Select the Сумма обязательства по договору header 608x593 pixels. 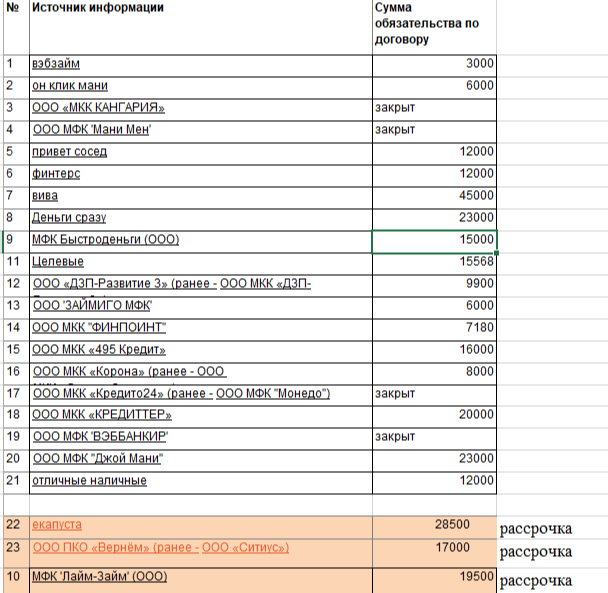[x=434, y=27]
